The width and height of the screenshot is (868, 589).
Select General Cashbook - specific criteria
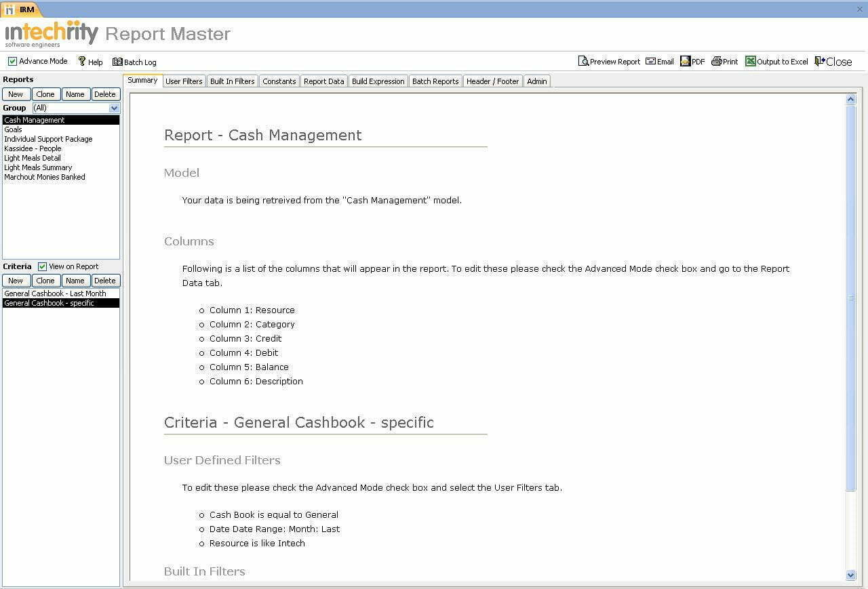point(61,303)
